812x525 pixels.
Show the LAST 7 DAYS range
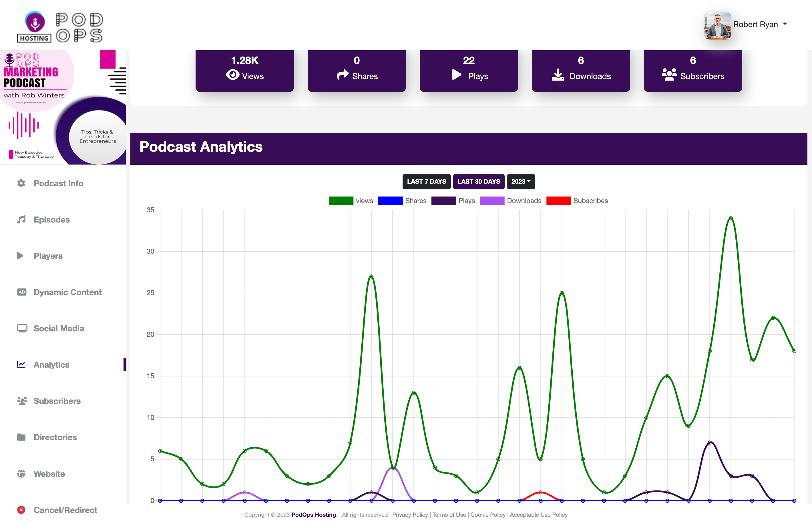click(426, 181)
